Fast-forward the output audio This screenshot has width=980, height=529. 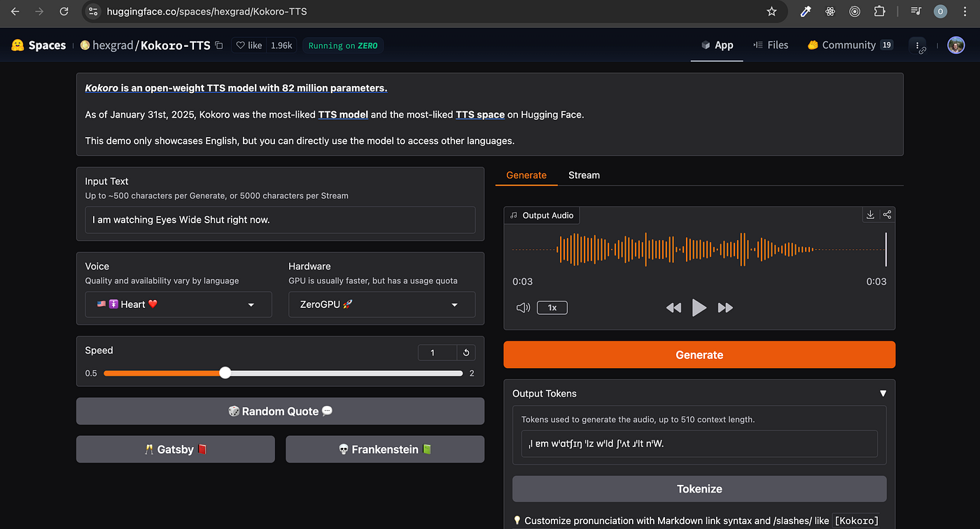(x=725, y=308)
